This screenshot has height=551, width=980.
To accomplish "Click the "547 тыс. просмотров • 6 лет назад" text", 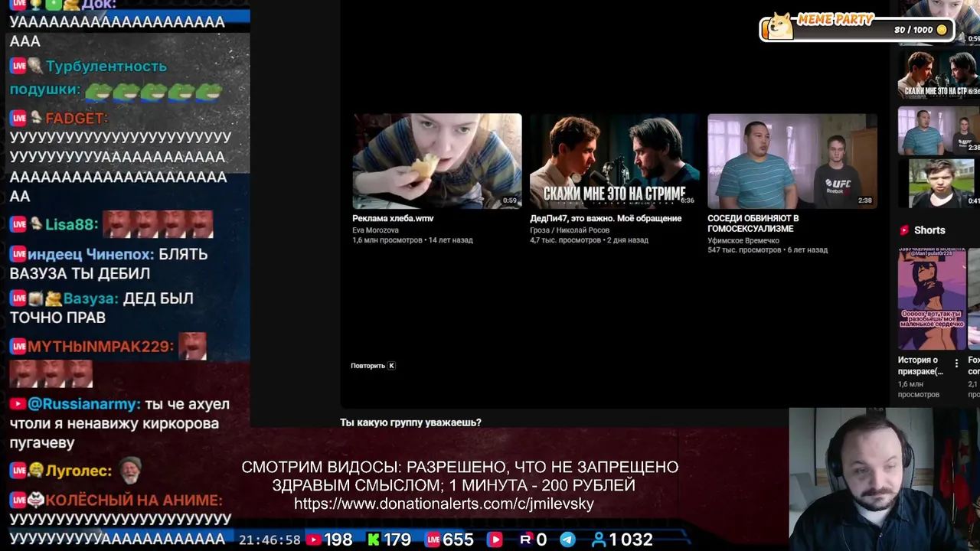I will coord(767,250).
